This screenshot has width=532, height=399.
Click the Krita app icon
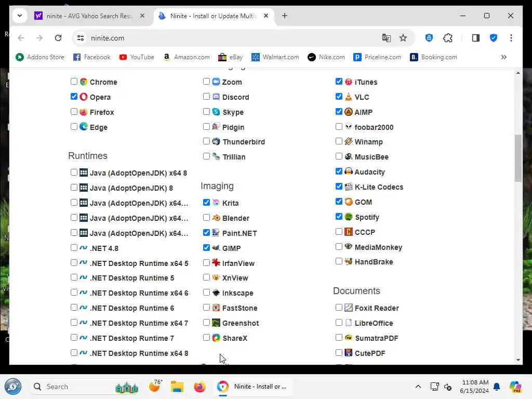coord(216,203)
